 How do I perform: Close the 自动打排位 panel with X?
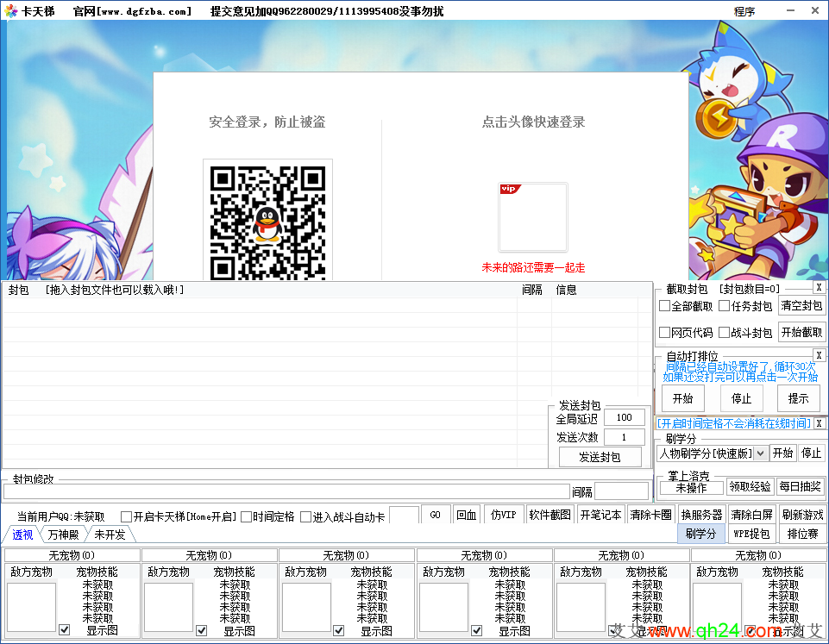pyautogui.click(x=818, y=355)
